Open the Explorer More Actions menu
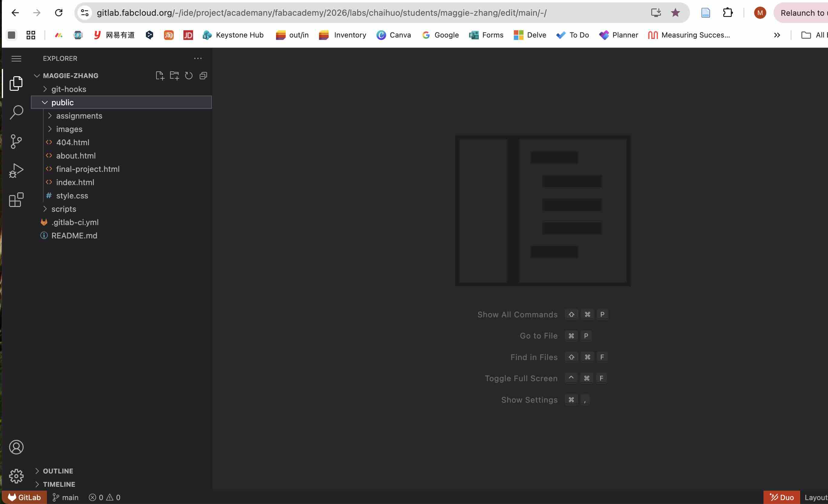The image size is (828, 504). click(198, 58)
